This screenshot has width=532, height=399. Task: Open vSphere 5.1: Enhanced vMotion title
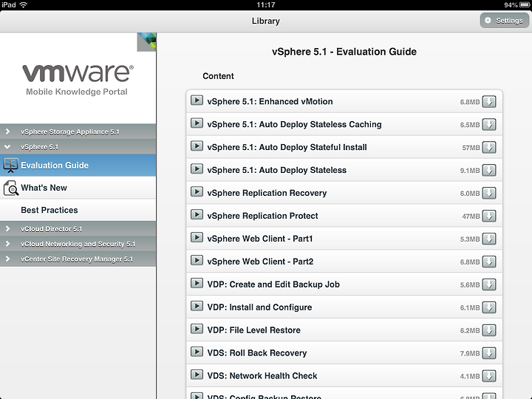[270, 101]
